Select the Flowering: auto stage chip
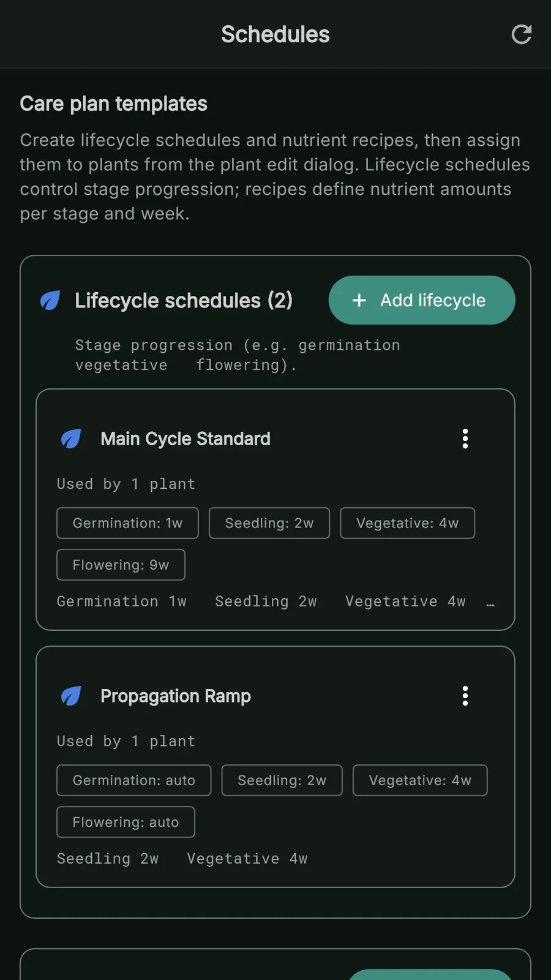This screenshot has width=551, height=980. [x=126, y=822]
